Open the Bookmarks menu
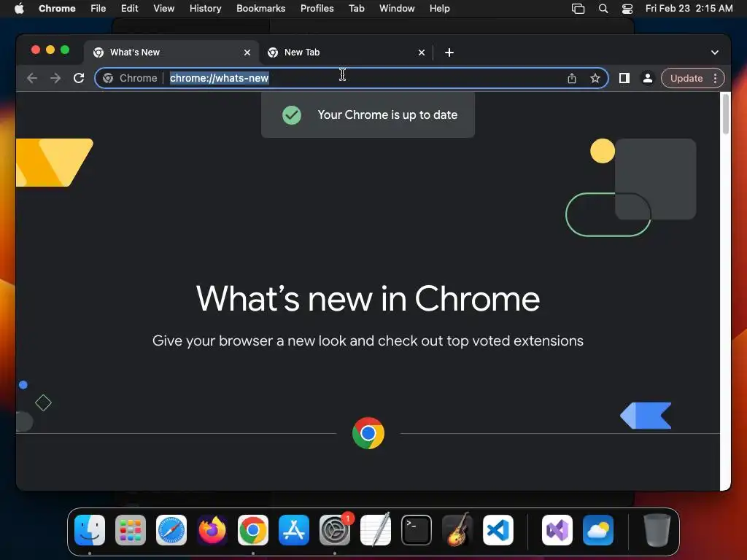747x560 pixels. [260, 9]
